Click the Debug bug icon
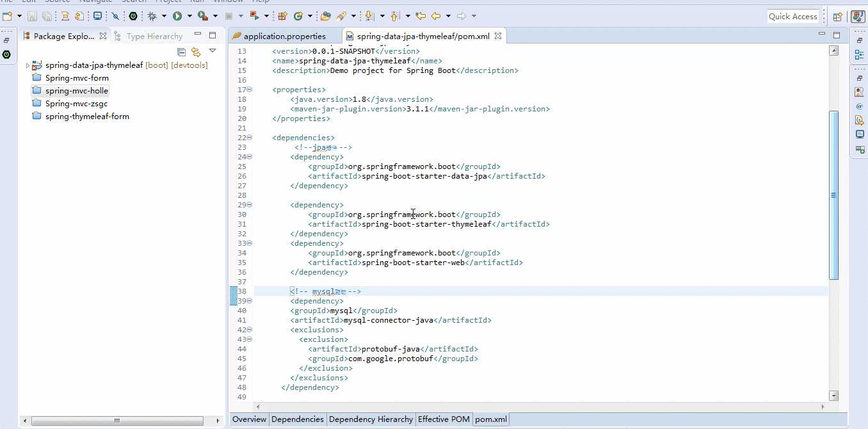 152,16
